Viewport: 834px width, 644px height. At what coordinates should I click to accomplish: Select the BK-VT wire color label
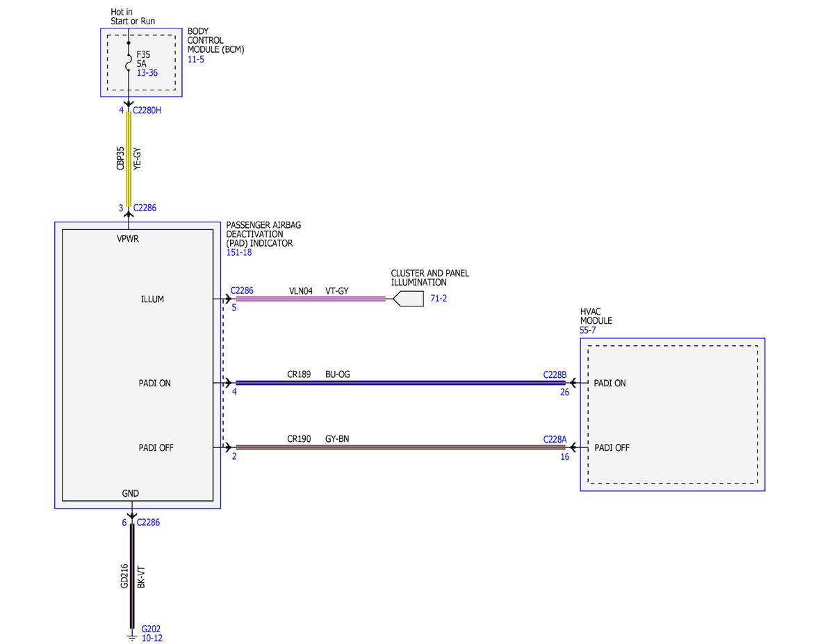click(x=141, y=577)
